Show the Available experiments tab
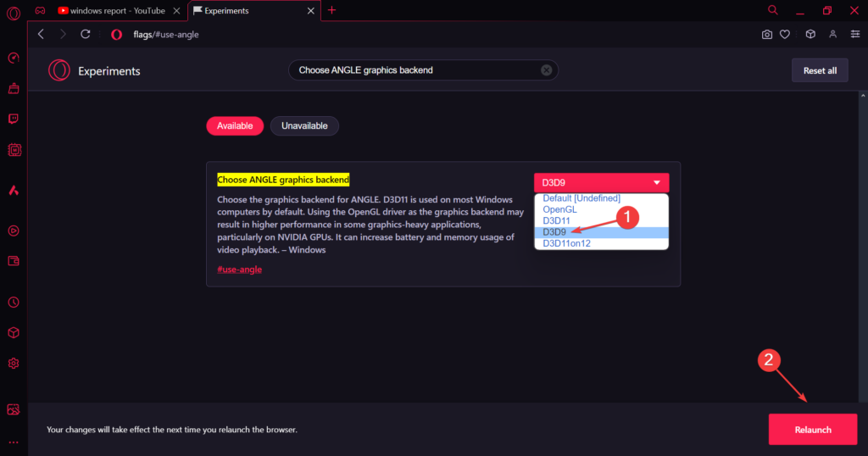The width and height of the screenshot is (868, 456). click(x=235, y=125)
